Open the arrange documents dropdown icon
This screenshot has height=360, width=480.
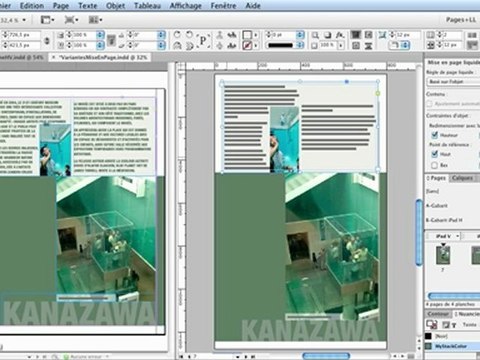(95, 20)
